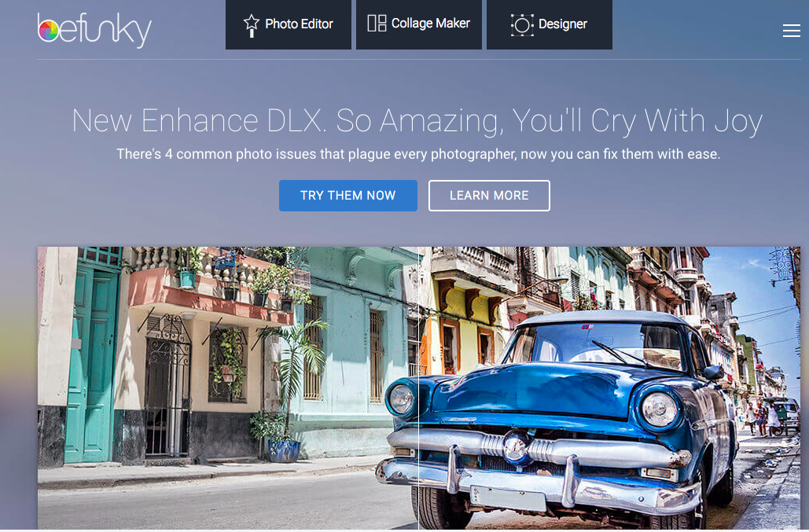Open the Collage Maker tab
809x532 pixels.
click(x=419, y=24)
